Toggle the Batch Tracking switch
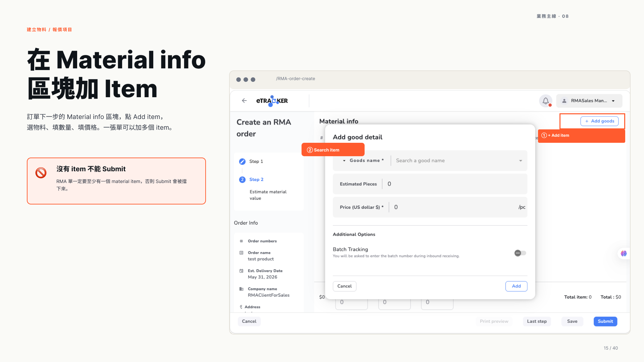Viewport: 644px width, 362px height. tap(520, 253)
